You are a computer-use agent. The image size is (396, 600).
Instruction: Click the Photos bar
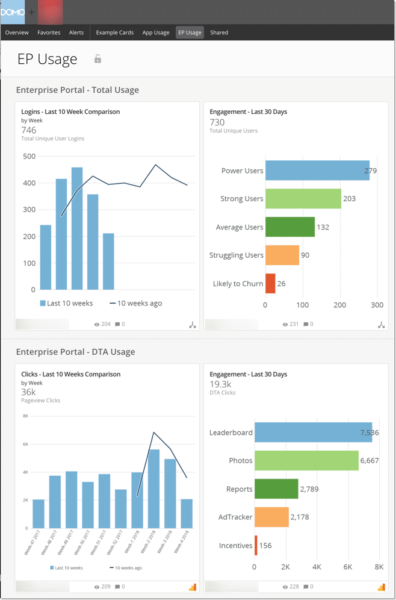click(306, 461)
